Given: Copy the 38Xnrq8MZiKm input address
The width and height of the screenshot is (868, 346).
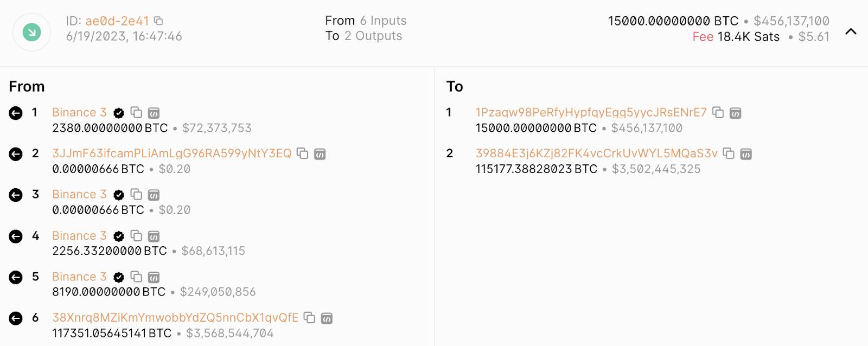Looking at the screenshot, I should [309, 317].
